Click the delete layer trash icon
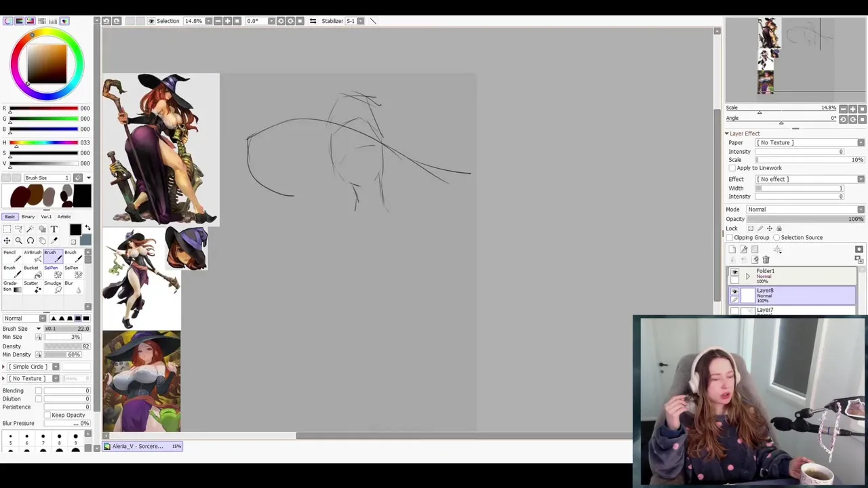 [766, 260]
